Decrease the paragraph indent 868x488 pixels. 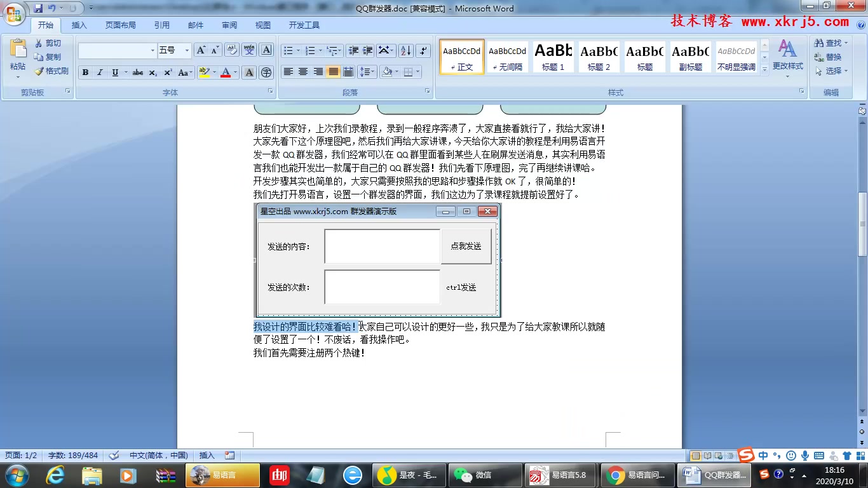point(353,50)
